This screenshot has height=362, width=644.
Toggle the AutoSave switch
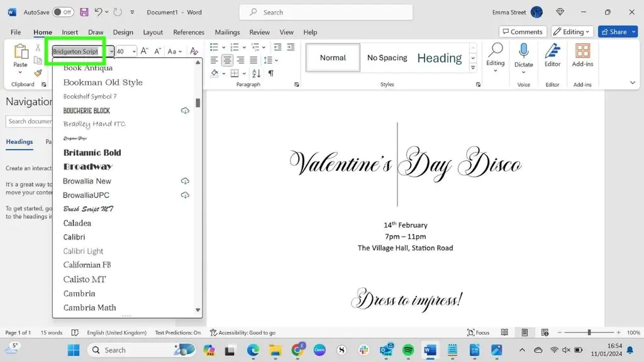[62, 12]
